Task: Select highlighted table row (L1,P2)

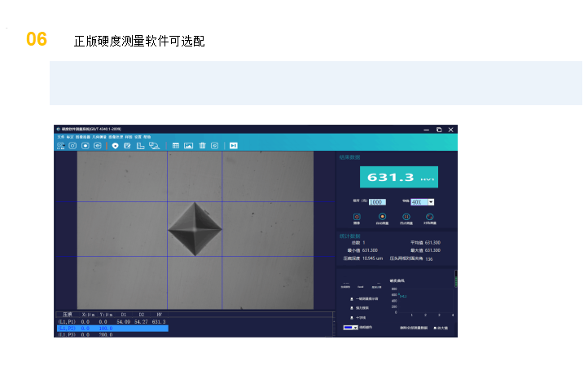Action: 112,329
